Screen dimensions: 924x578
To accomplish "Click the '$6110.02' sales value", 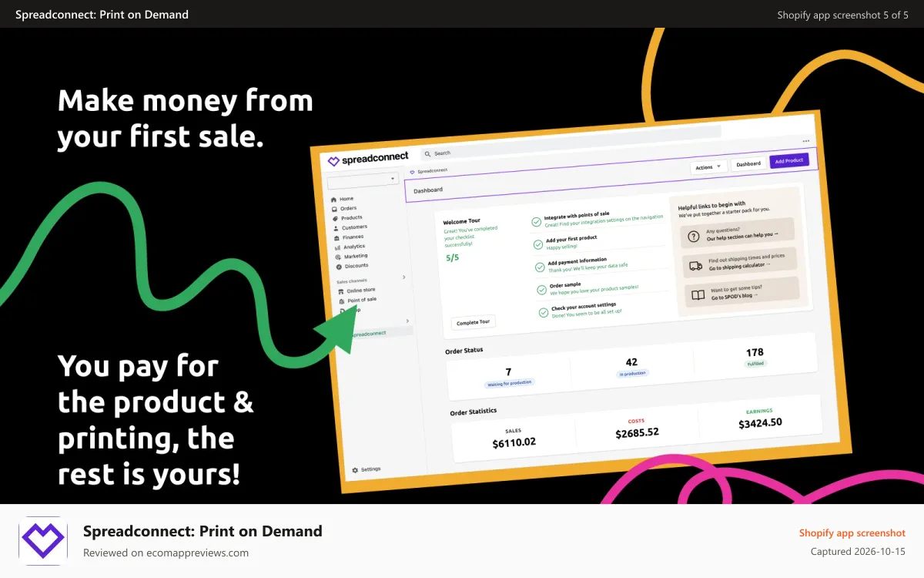I will coord(514,442).
